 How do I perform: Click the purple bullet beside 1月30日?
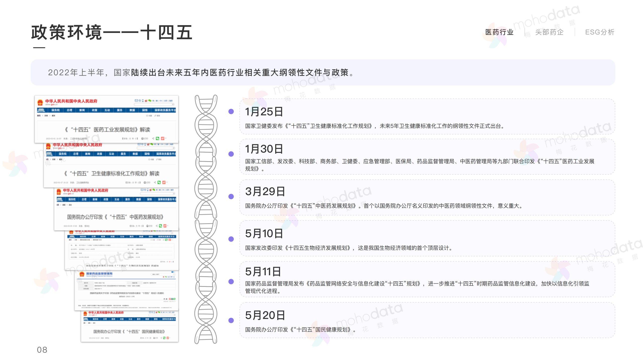pos(231,154)
